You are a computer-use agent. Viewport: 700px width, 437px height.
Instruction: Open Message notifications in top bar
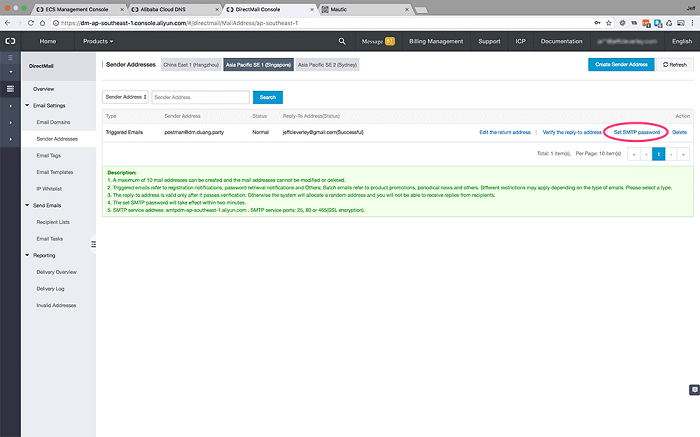pyautogui.click(x=378, y=41)
